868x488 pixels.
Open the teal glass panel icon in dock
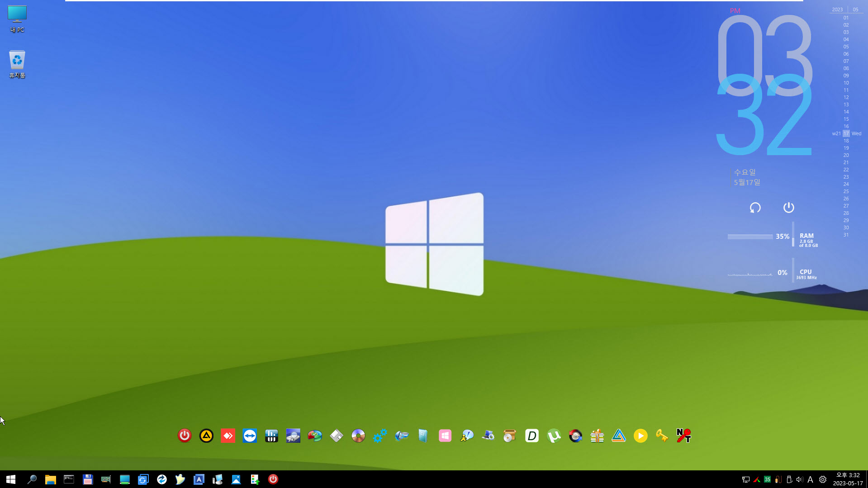[423, 436]
